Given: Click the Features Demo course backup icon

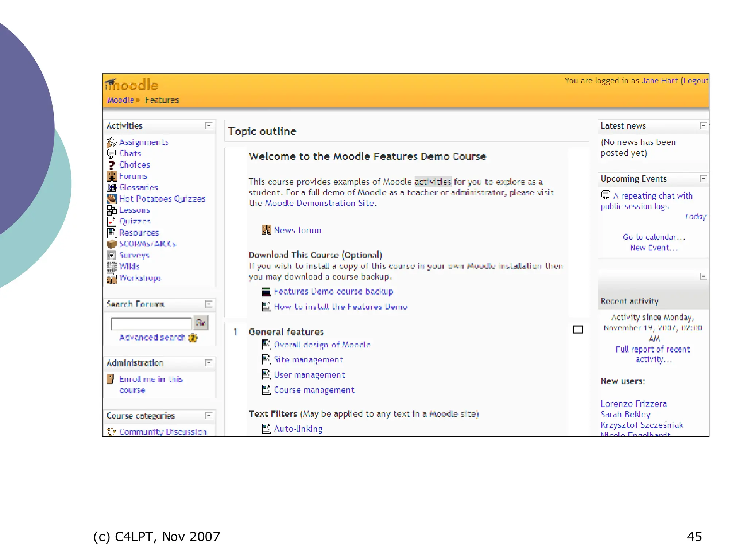Looking at the screenshot, I should tap(267, 292).
